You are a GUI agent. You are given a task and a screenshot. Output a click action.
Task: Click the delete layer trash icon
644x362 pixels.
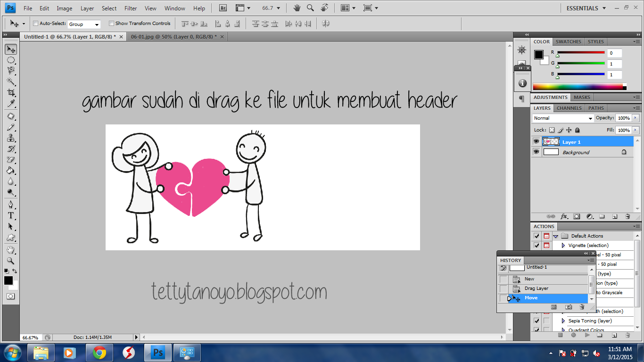coord(627,216)
